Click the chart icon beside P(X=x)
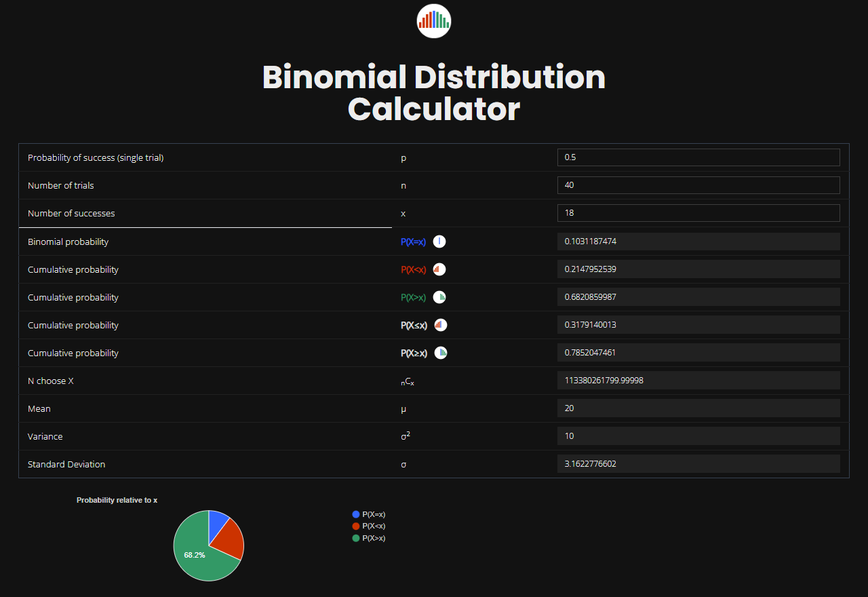868x597 pixels. 439,242
